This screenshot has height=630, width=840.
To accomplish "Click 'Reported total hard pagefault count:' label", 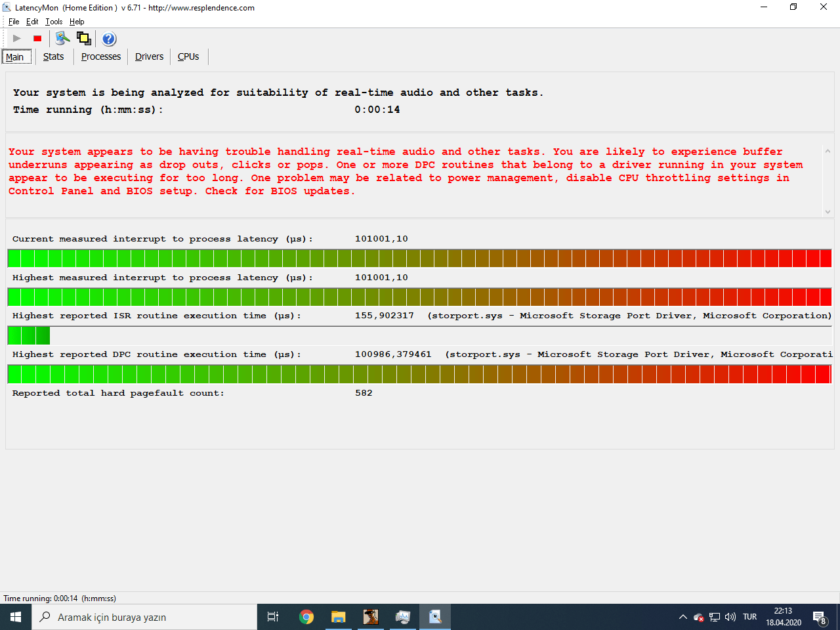I will click(118, 393).
